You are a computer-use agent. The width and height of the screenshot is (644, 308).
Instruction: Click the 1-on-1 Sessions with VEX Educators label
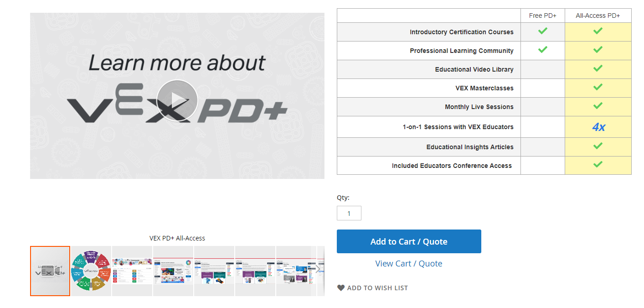(x=458, y=127)
